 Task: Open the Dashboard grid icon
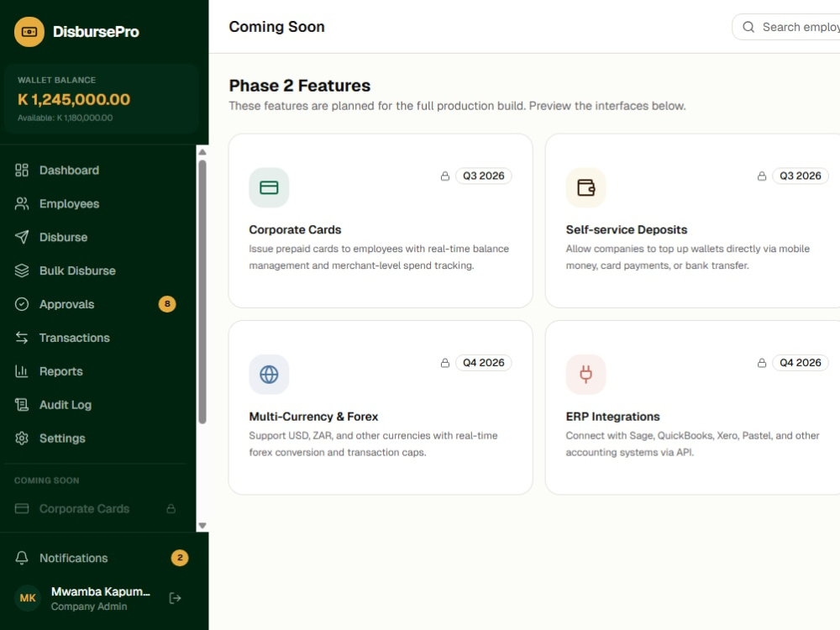[22, 171]
